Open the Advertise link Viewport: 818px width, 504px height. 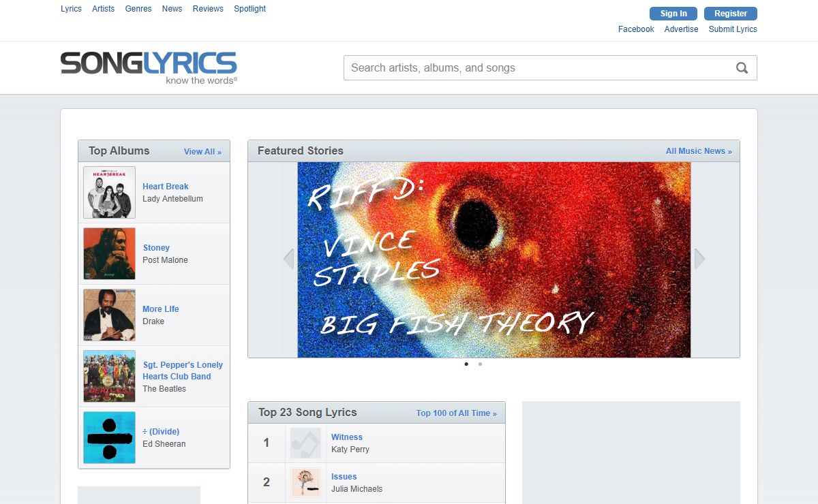point(682,29)
